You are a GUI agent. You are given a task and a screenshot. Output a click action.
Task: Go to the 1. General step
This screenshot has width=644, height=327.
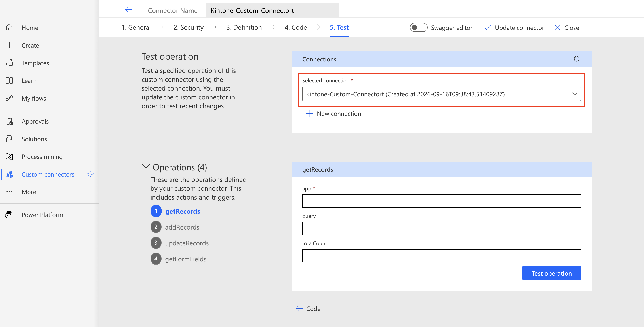[136, 27]
